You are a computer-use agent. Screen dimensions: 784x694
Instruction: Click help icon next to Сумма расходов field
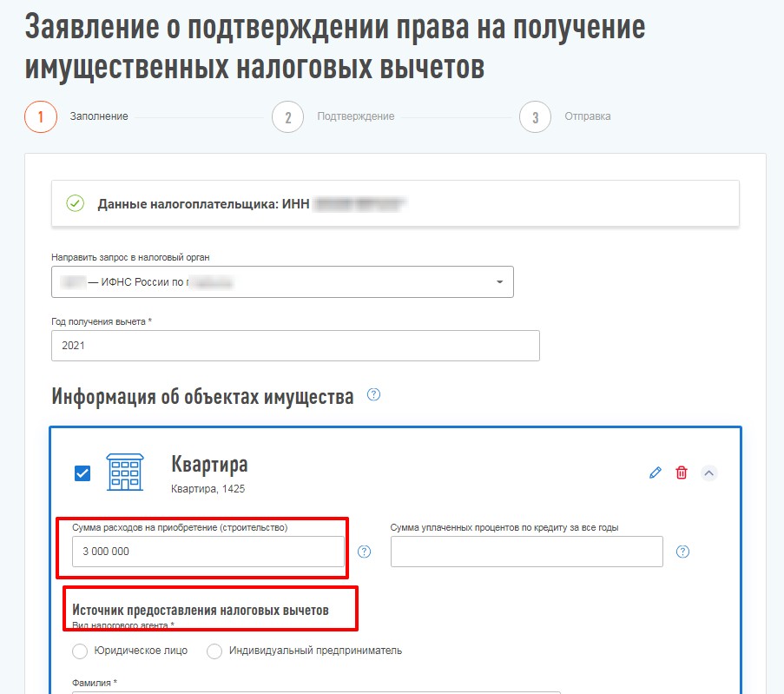click(x=364, y=552)
